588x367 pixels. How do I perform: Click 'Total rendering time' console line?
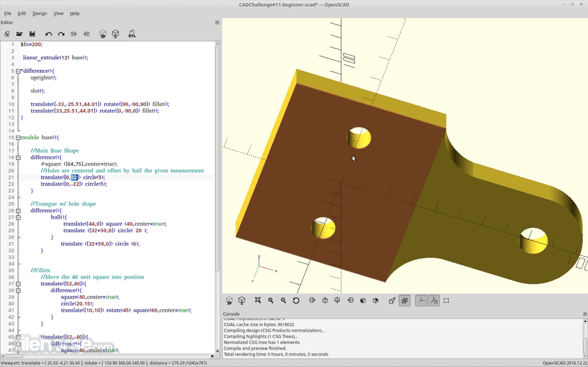pyautogui.click(x=276, y=354)
